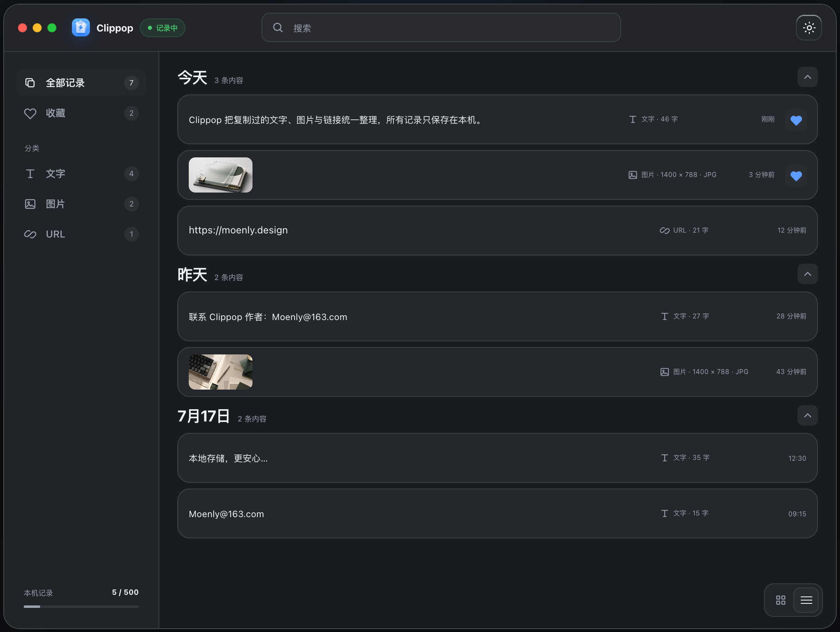Collapse the 7月17日 section
The width and height of the screenshot is (840, 632).
(808, 415)
